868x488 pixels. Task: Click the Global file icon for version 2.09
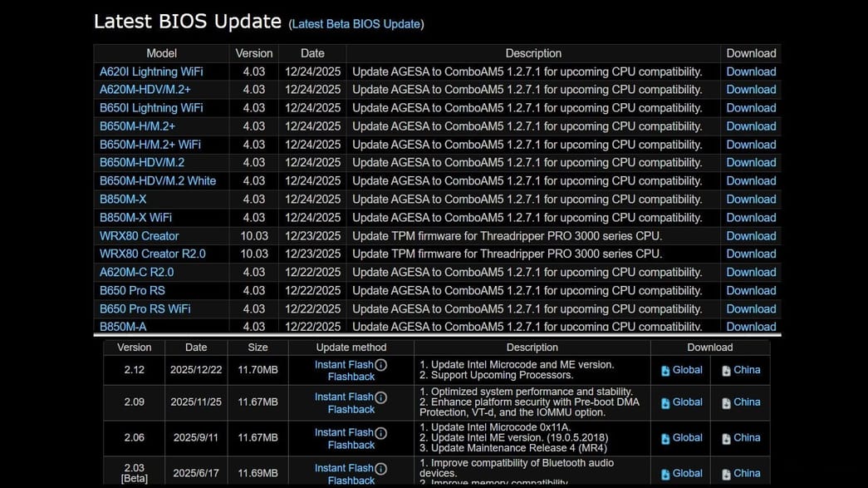pyautogui.click(x=666, y=402)
